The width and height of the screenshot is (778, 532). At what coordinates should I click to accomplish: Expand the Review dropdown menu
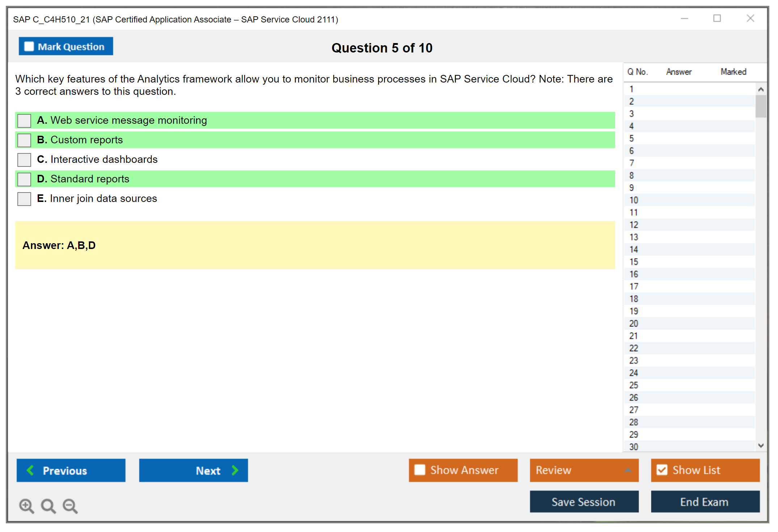627,470
